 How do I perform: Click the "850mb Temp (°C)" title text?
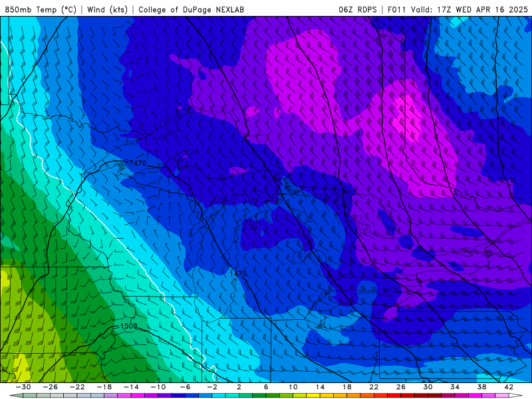pyautogui.click(x=41, y=9)
